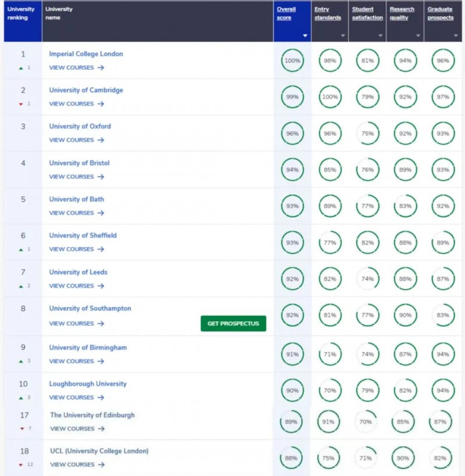
Task: Click arrow icon beside Bath's View Courses
Action: (x=101, y=213)
